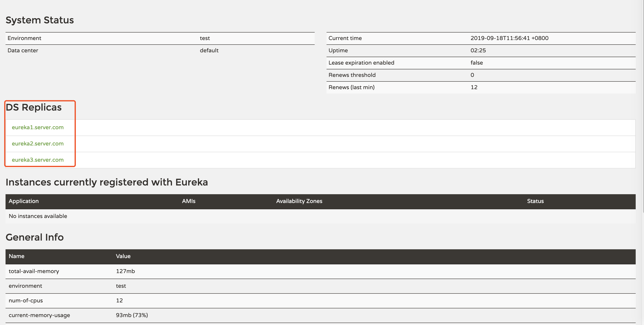Select the Current time label
The width and height of the screenshot is (644, 325).
[345, 38]
